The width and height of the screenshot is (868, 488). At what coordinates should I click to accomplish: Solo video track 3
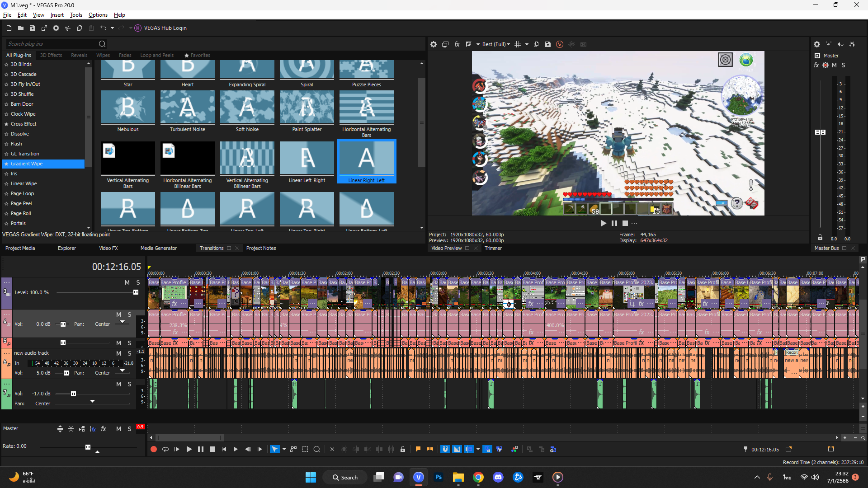pos(138,282)
